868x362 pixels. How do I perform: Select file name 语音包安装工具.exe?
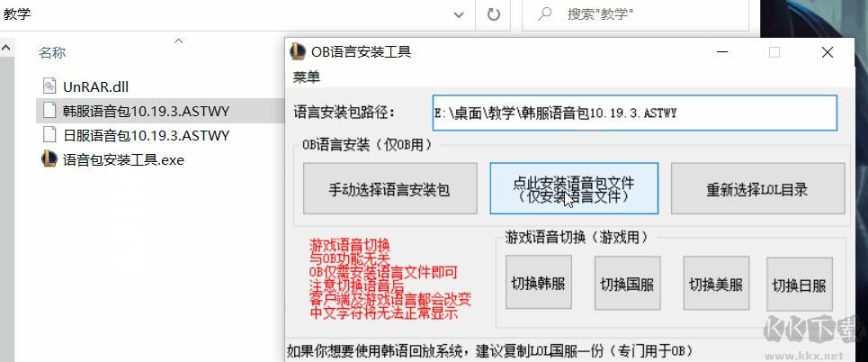[x=123, y=160]
